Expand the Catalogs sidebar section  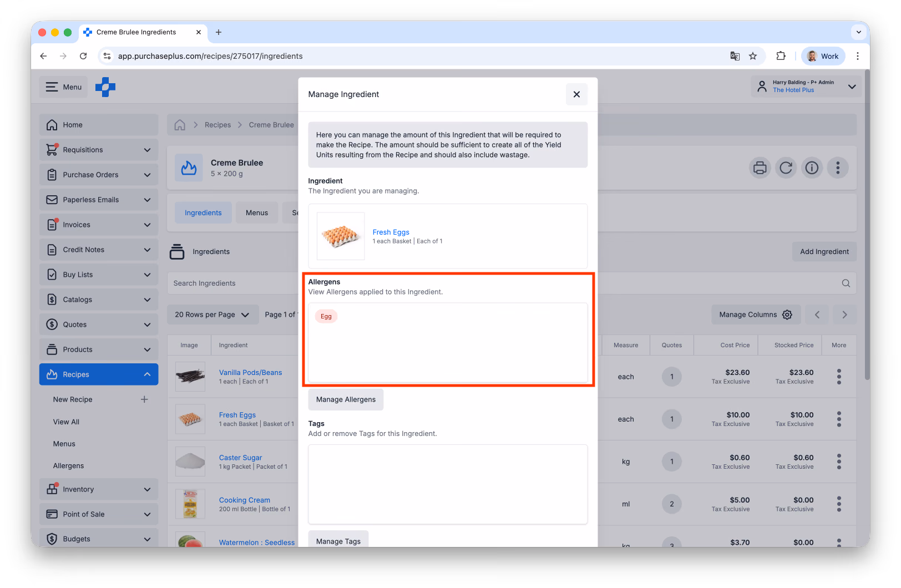tap(99, 300)
